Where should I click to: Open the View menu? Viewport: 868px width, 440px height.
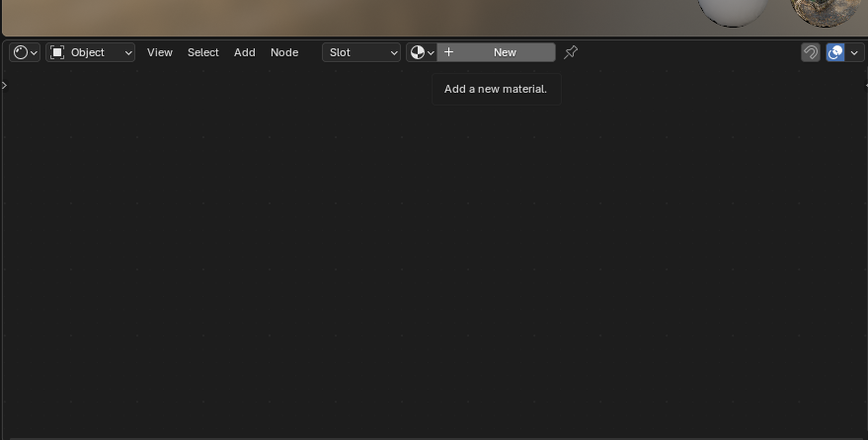[x=160, y=52]
